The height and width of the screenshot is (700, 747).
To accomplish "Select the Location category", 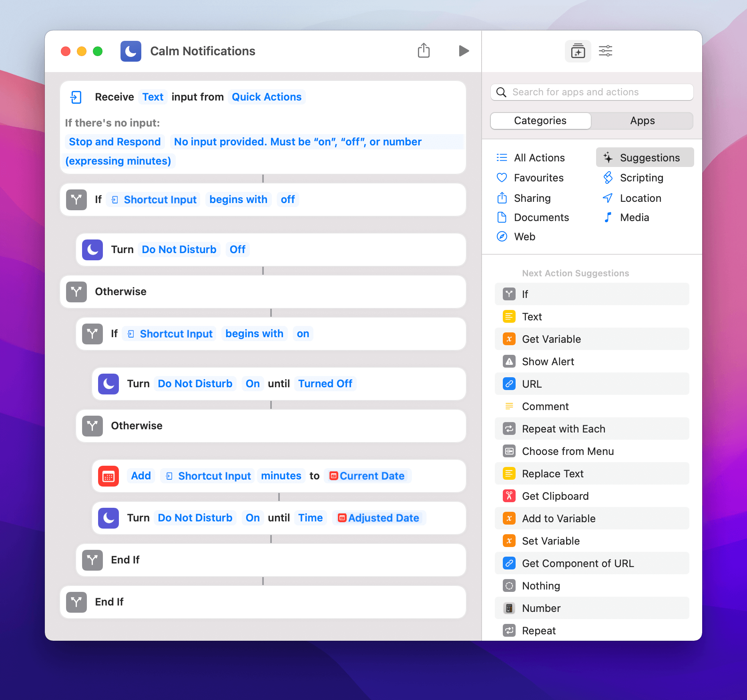I will tap(640, 198).
